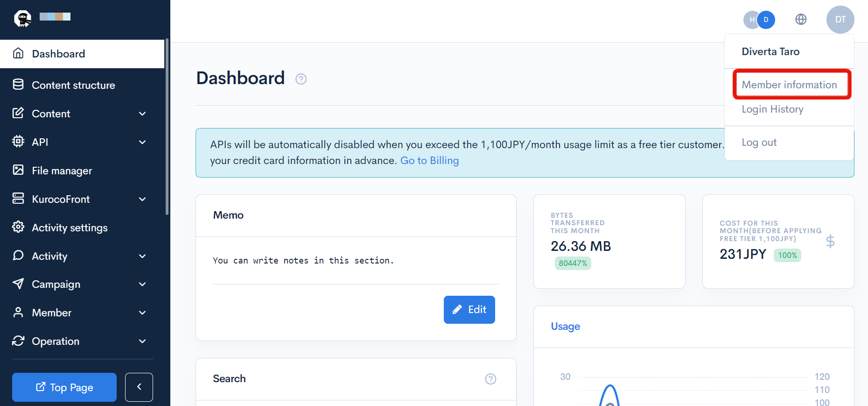
Task: Select Member information from the menu
Action: [789, 85]
